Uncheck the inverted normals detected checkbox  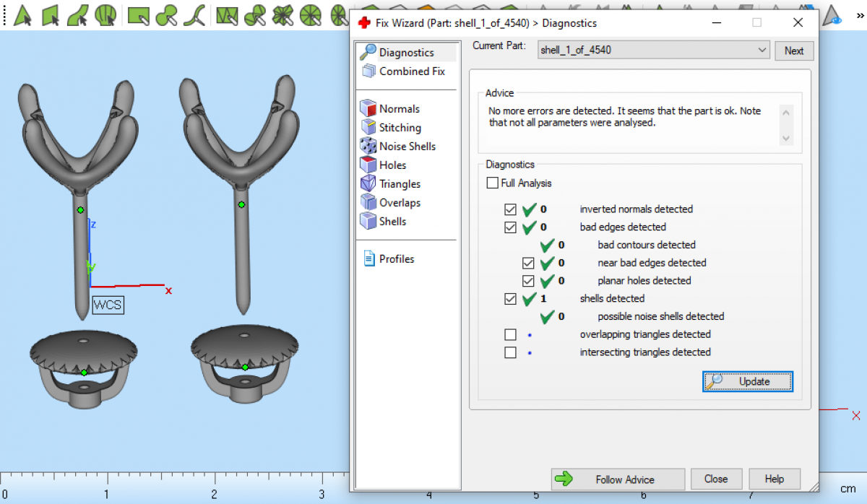click(x=511, y=209)
